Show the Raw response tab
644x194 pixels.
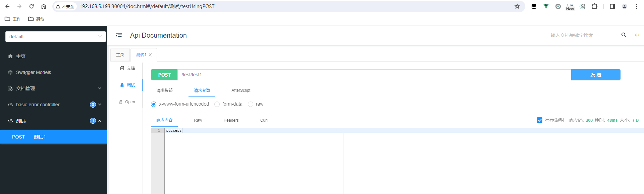point(198,120)
